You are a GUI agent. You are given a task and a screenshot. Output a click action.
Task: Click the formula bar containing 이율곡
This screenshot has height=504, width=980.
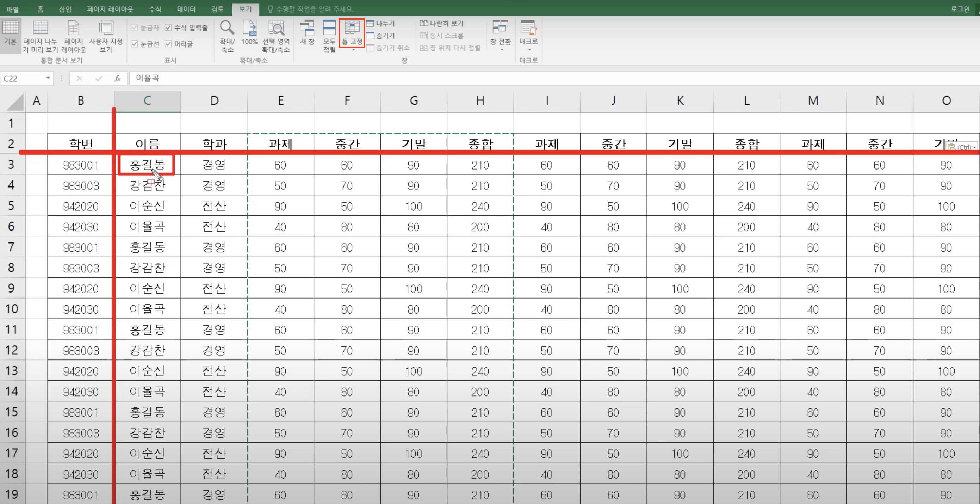(555, 78)
